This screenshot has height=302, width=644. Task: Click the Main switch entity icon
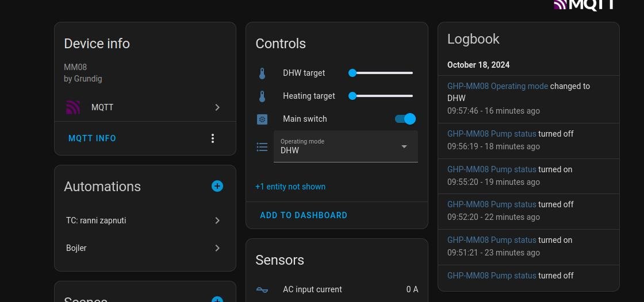pyautogui.click(x=262, y=119)
